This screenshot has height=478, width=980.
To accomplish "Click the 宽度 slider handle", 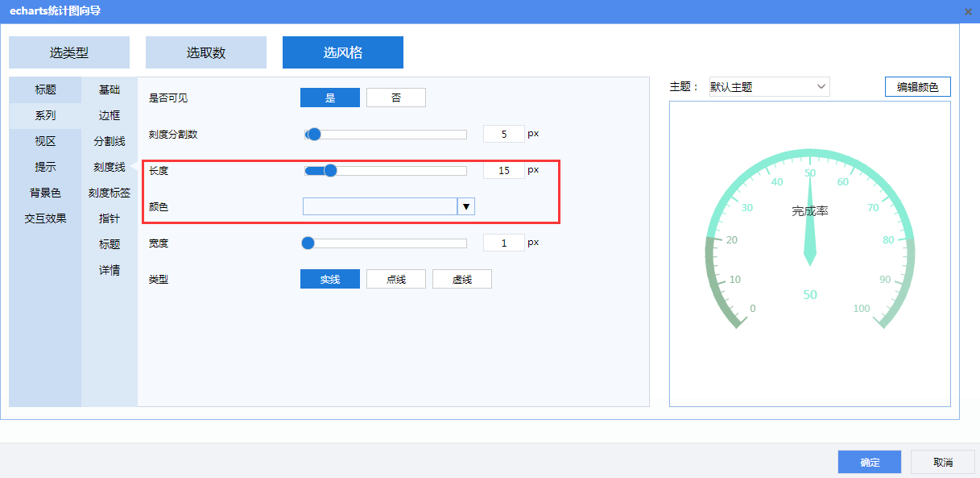I will [308, 243].
